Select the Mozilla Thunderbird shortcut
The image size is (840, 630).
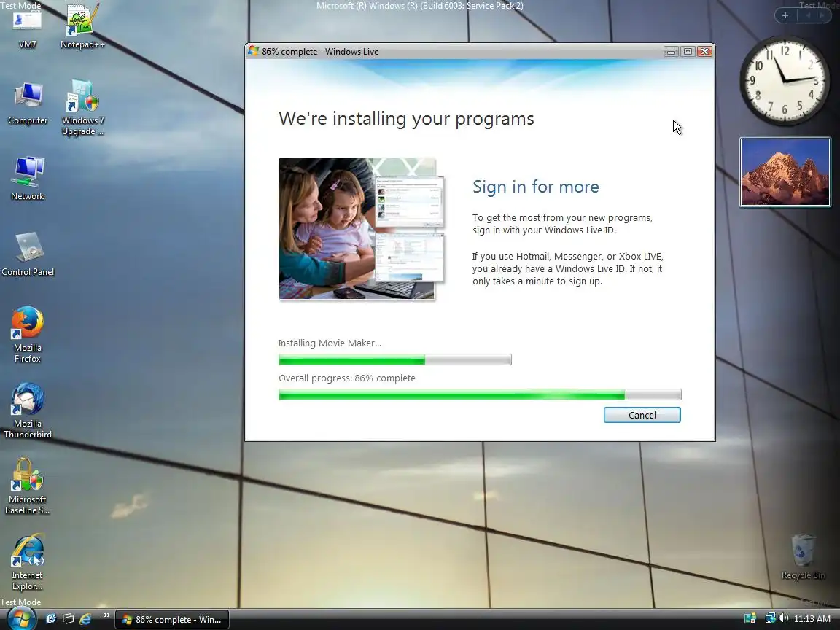pos(27,411)
